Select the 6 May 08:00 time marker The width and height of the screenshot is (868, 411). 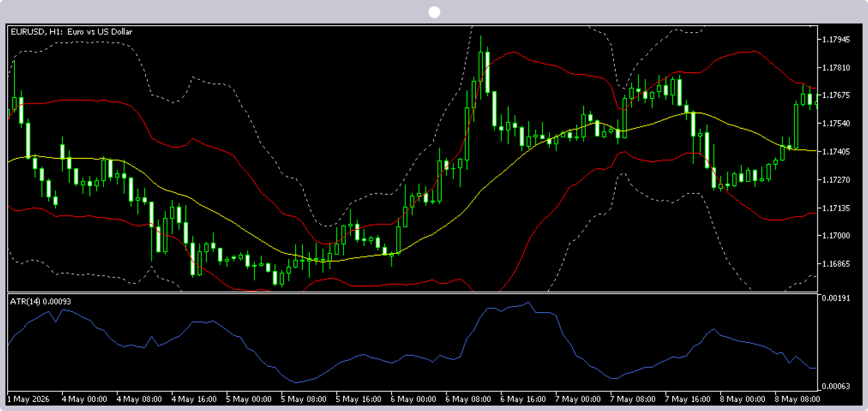[x=468, y=399]
